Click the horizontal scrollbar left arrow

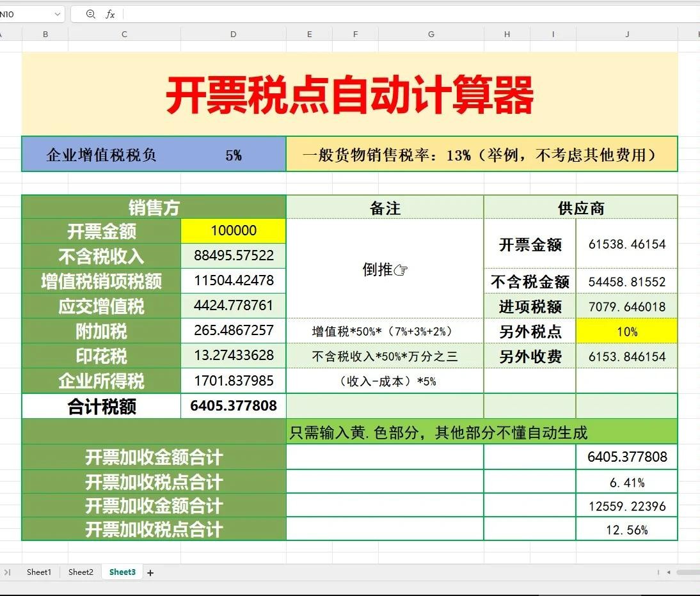coord(669,572)
